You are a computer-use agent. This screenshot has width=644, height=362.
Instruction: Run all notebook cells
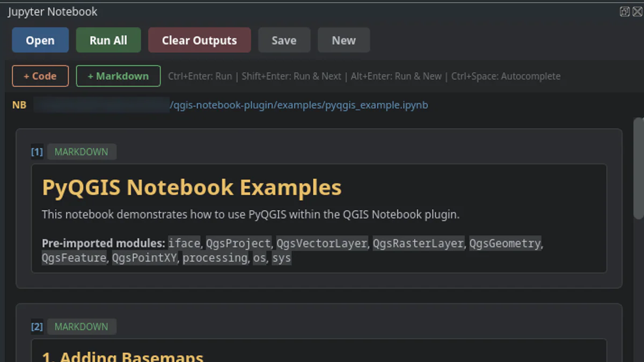(x=108, y=40)
